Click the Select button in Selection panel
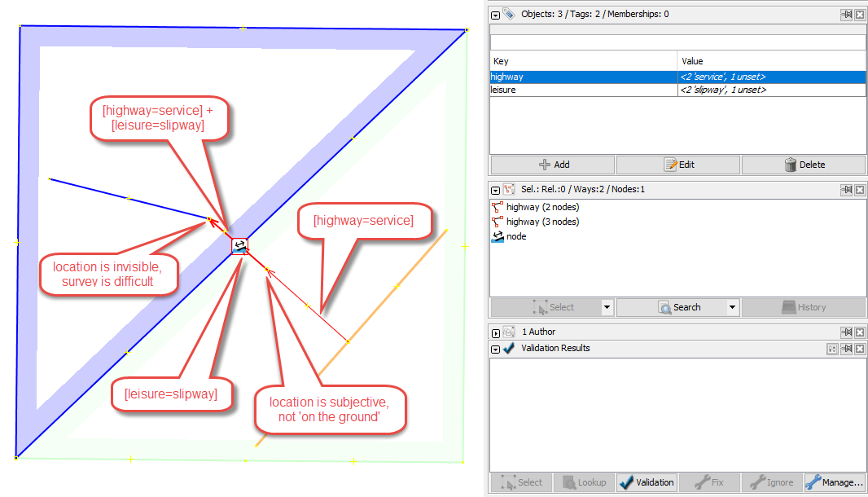 546,307
